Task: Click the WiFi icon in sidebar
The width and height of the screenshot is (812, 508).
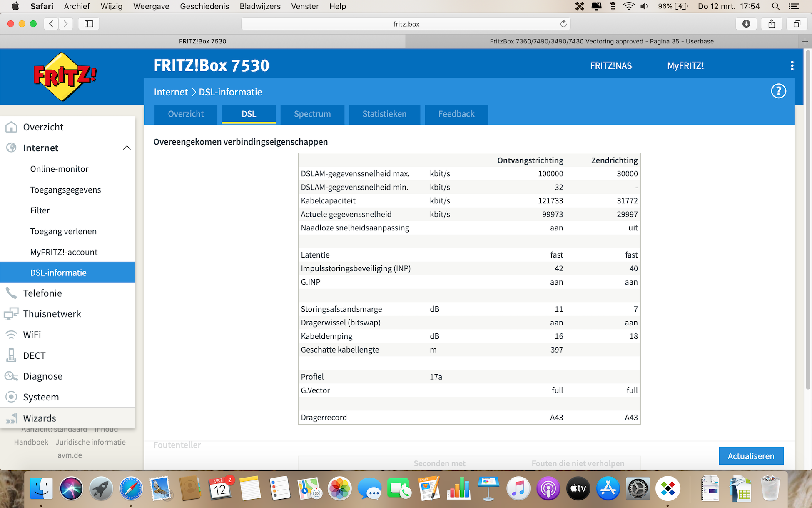Action: point(11,335)
